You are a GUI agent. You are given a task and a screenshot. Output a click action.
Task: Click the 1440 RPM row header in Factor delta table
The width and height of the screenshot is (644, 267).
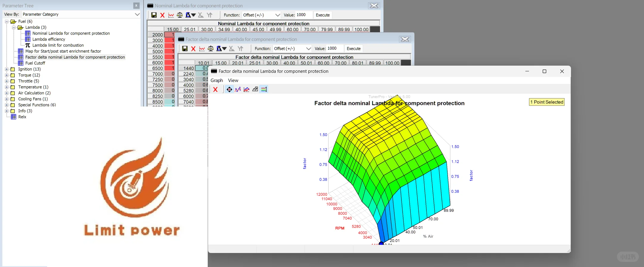187,68
